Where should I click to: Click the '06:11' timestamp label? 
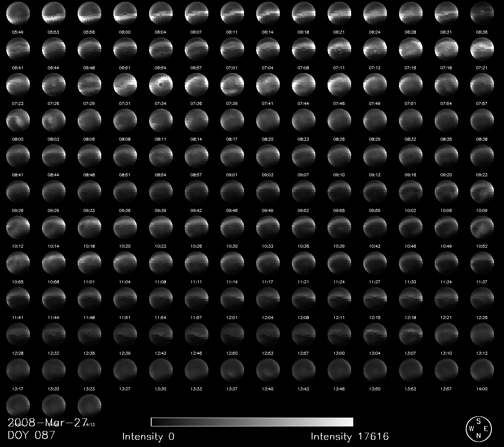[232, 32]
